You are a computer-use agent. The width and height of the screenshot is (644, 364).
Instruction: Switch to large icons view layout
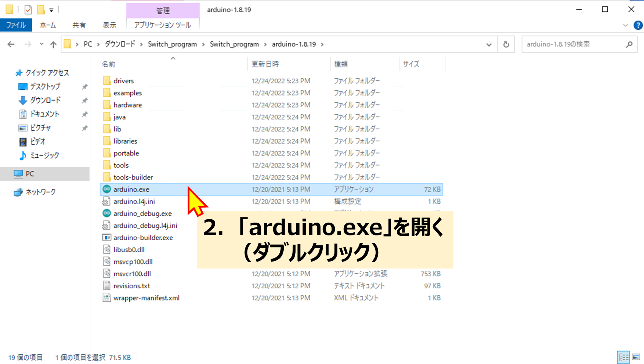(x=636, y=357)
